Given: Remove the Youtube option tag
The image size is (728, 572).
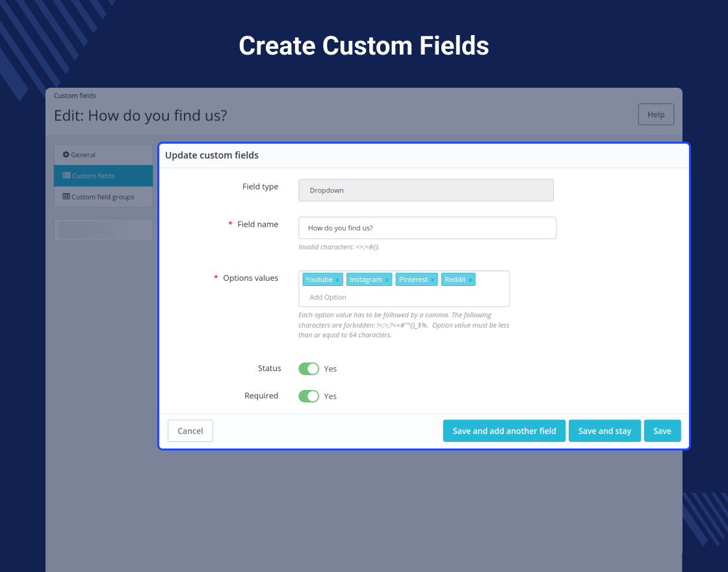Looking at the screenshot, I should pyautogui.click(x=337, y=280).
